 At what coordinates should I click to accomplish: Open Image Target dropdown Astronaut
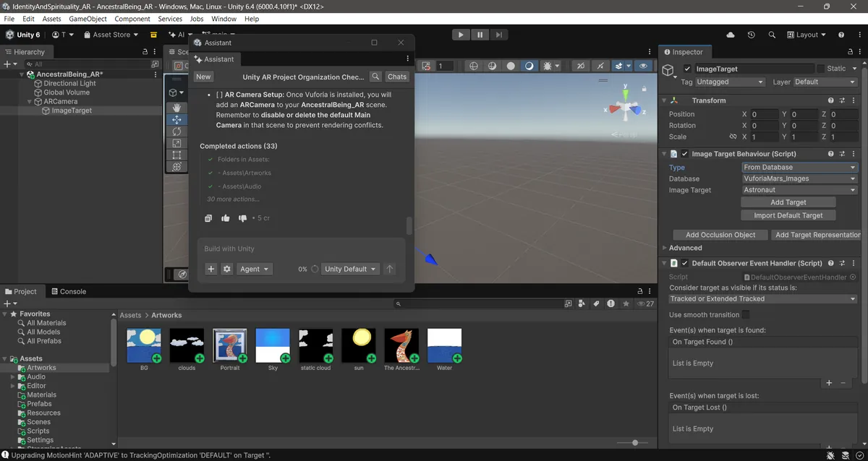[799, 190]
